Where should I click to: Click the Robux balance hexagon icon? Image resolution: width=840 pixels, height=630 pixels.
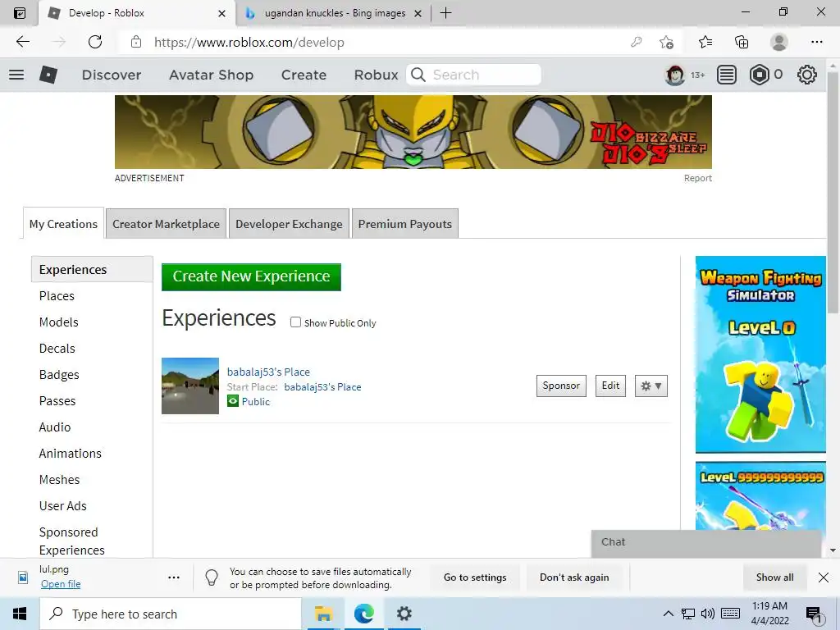(x=759, y=75)
